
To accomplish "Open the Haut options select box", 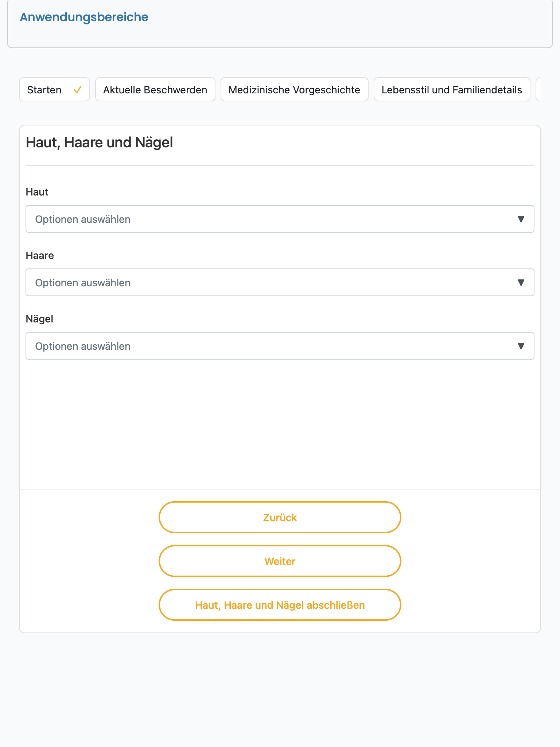I will point(280,219).
